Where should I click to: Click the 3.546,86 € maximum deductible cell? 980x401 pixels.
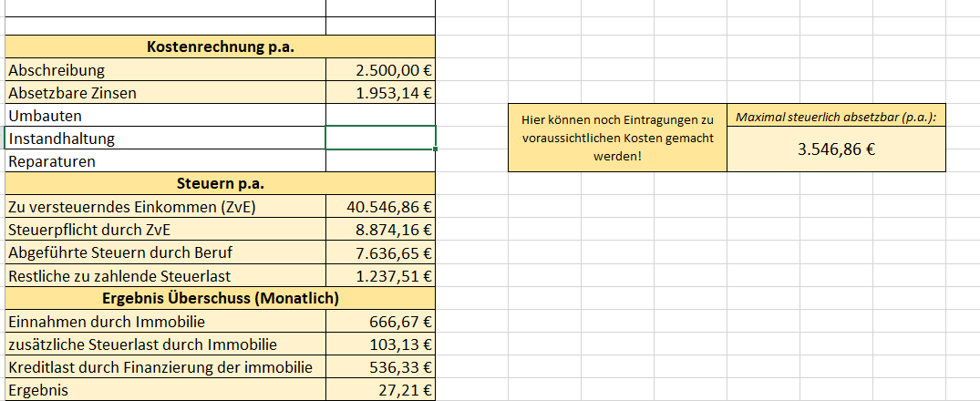click(x=836, y=149)
